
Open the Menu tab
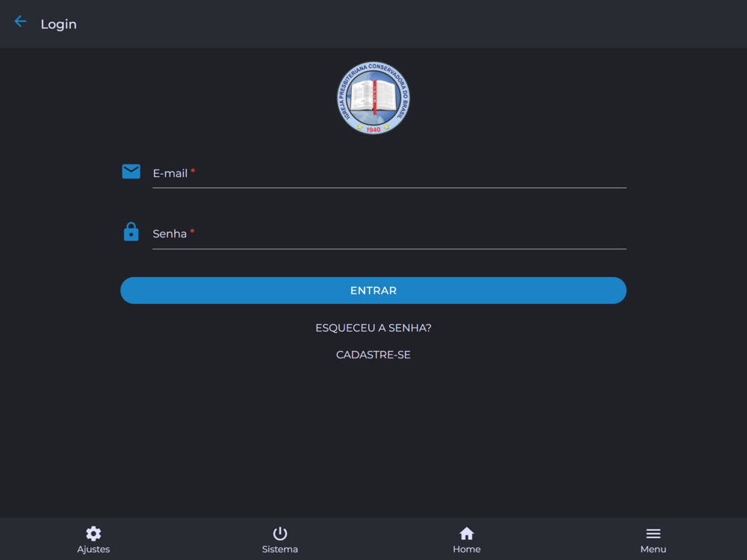653,540
